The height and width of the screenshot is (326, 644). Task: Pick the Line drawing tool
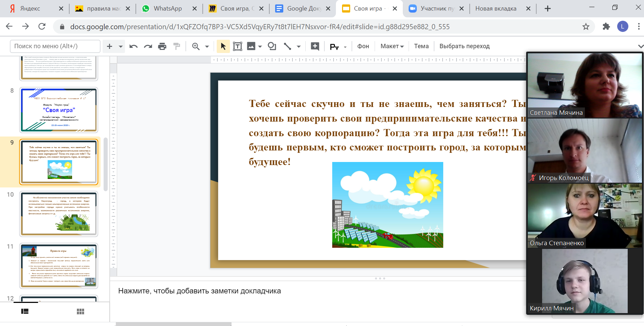(x=287, y=46)
